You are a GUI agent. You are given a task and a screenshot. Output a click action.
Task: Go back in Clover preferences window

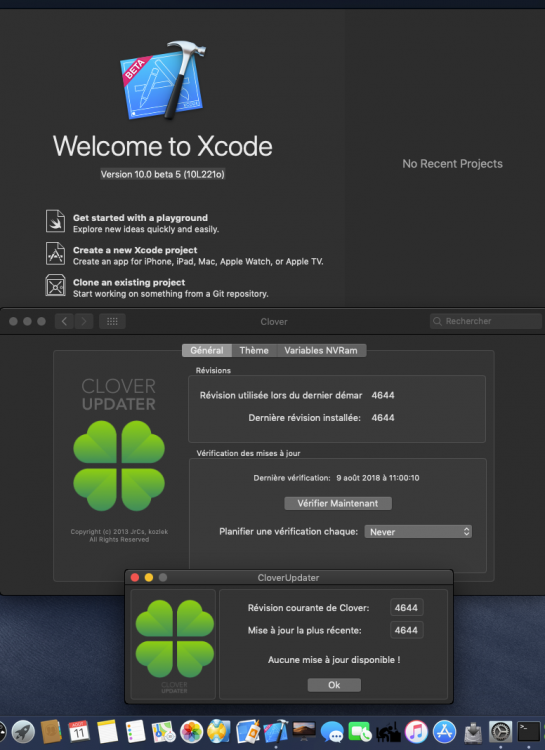64,321
